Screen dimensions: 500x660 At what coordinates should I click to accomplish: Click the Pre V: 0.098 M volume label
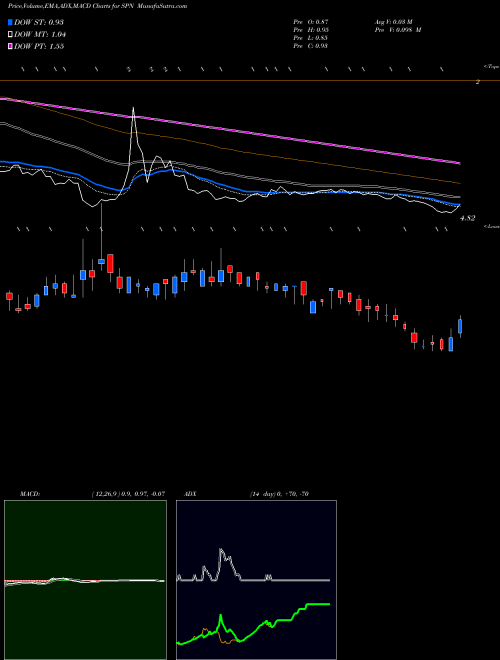point(398,30)
